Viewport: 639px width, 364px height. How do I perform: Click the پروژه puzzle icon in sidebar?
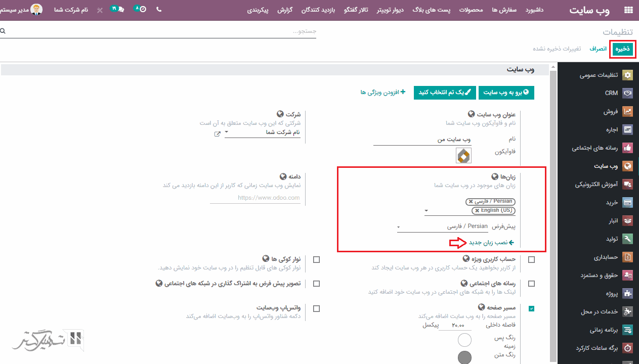628,294
